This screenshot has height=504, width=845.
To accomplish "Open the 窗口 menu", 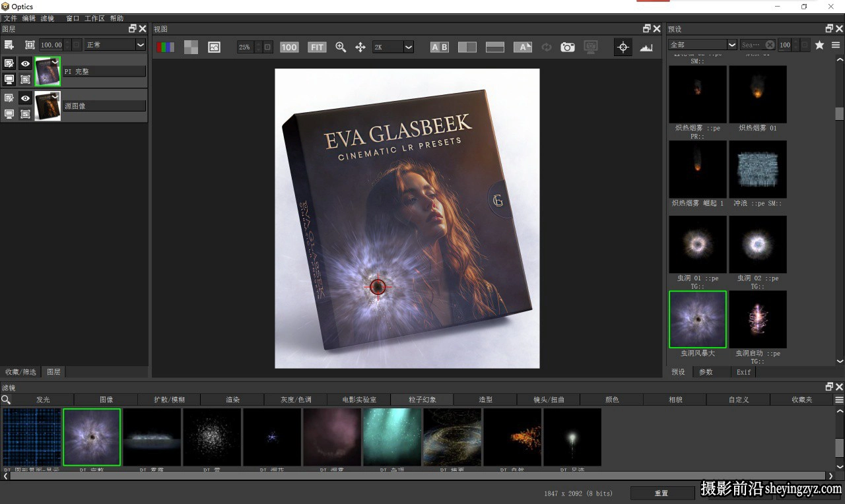I will pos(73,18).
